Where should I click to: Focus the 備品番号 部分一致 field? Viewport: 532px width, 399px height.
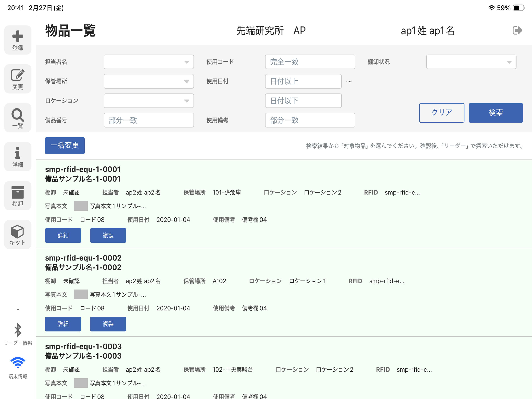(149, 120)
